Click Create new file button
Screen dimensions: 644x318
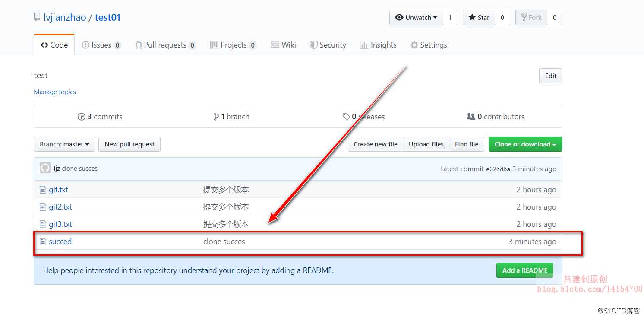pos(376,144)
